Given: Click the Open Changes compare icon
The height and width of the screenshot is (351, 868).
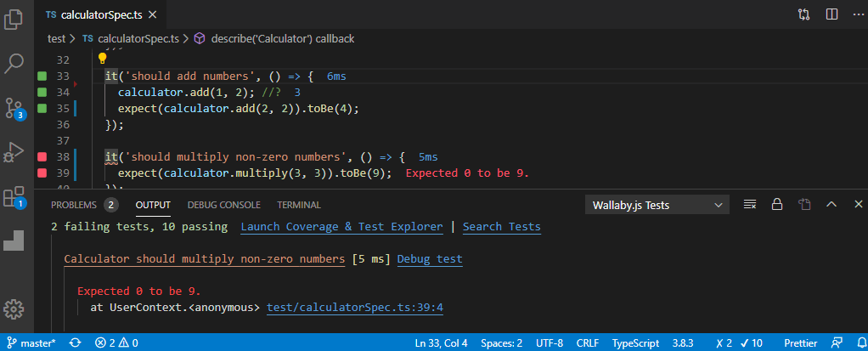Looking at the screenshot, I should [803, 14].
